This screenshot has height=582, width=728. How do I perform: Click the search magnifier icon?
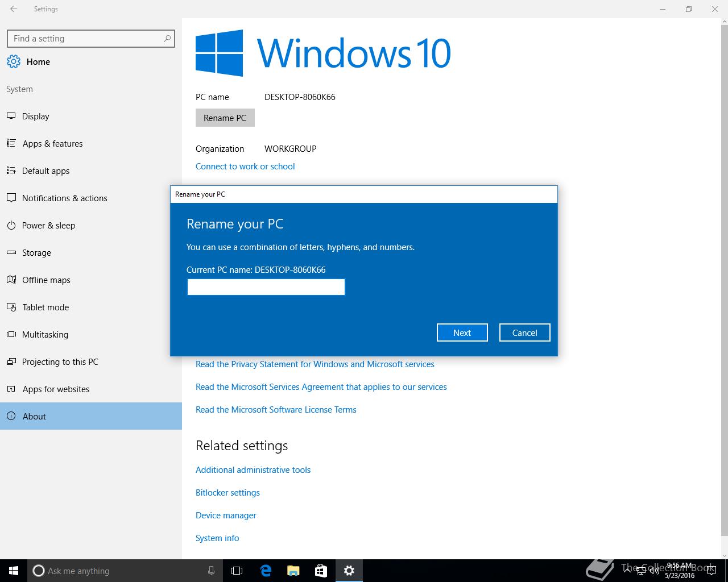[x=167, y=38]
